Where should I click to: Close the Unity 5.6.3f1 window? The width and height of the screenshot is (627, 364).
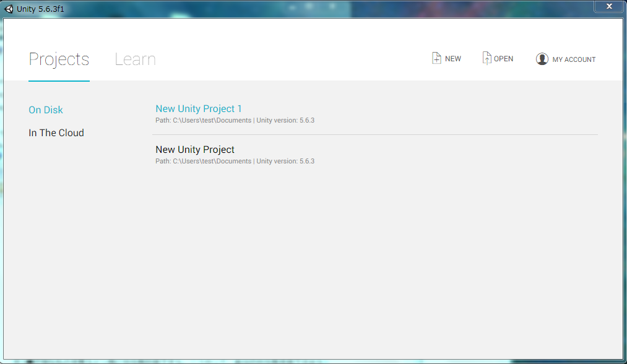[609, 6]
